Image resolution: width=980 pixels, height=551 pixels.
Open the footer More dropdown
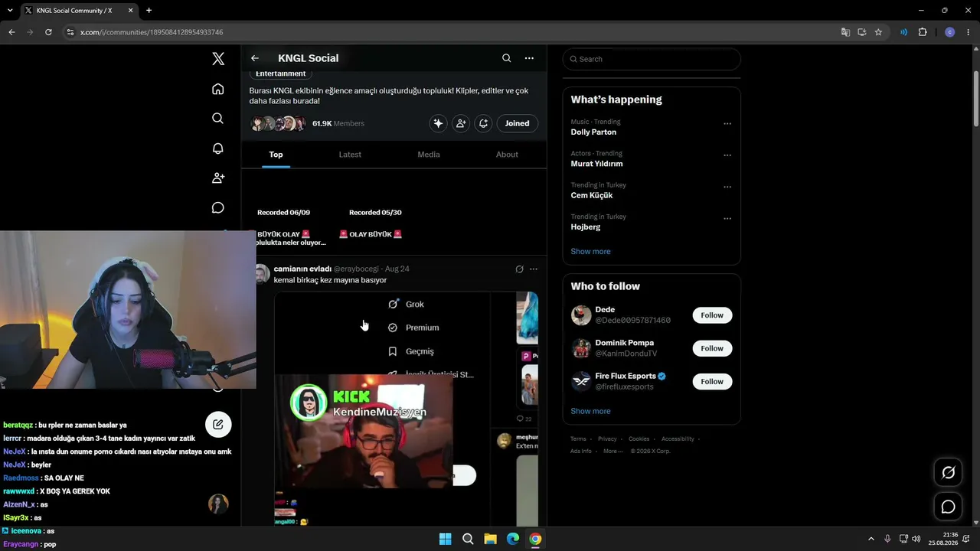coord(612,452)
